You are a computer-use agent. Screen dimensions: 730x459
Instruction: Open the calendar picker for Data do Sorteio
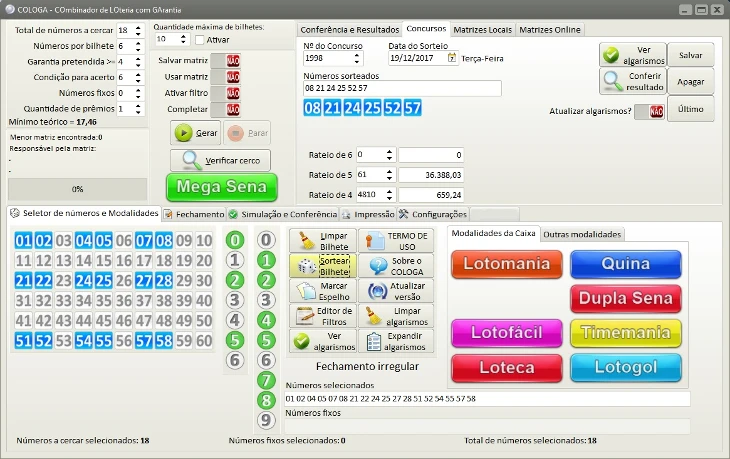point(452,58)
